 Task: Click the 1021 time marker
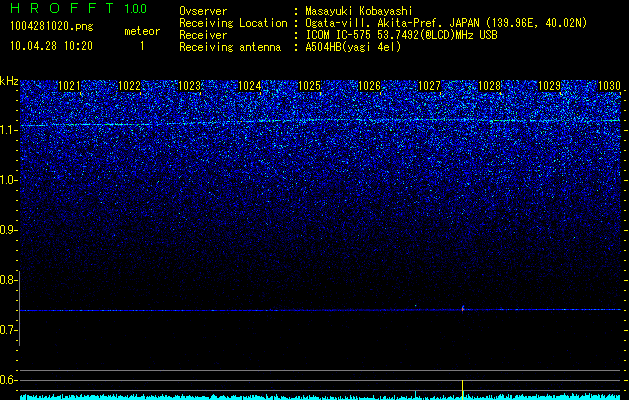(69, 86)
